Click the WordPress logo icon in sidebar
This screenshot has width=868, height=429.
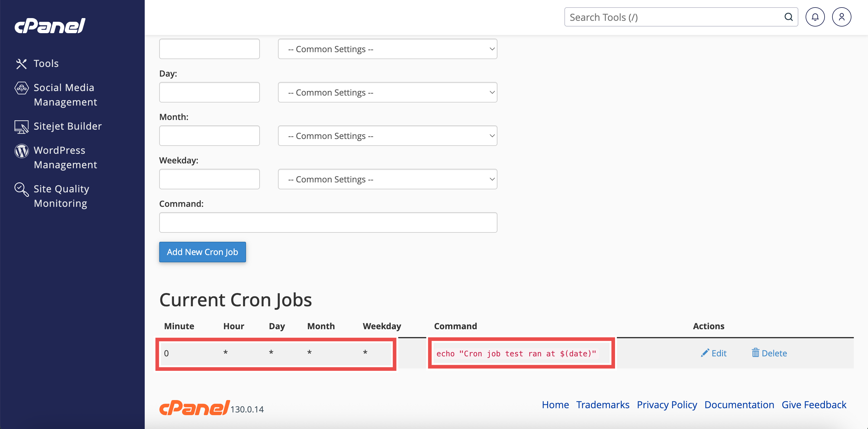click(22, 151)
